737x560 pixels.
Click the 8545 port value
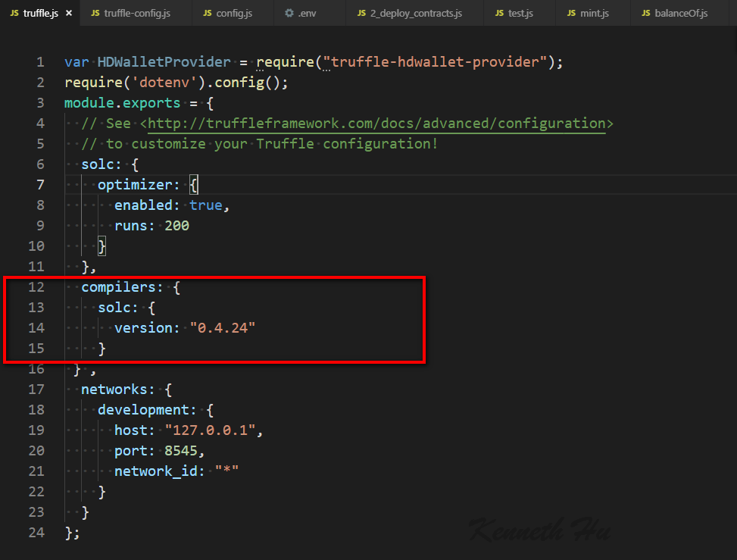181,451
